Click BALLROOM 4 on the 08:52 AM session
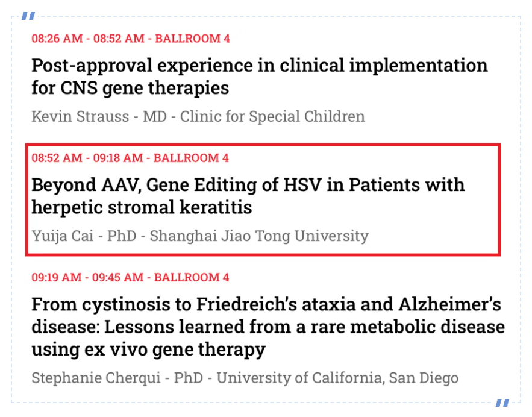 (x=192, y=158)
